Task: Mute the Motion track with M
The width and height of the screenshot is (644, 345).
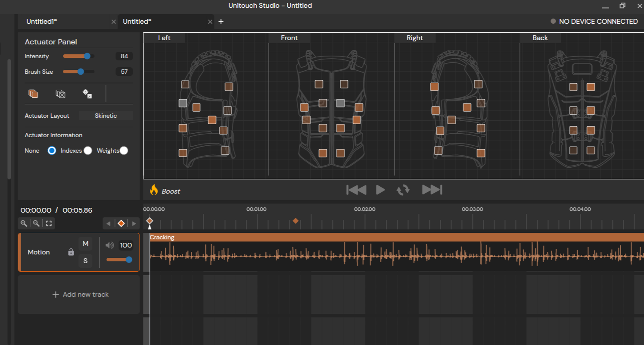Action: point(85,244)
